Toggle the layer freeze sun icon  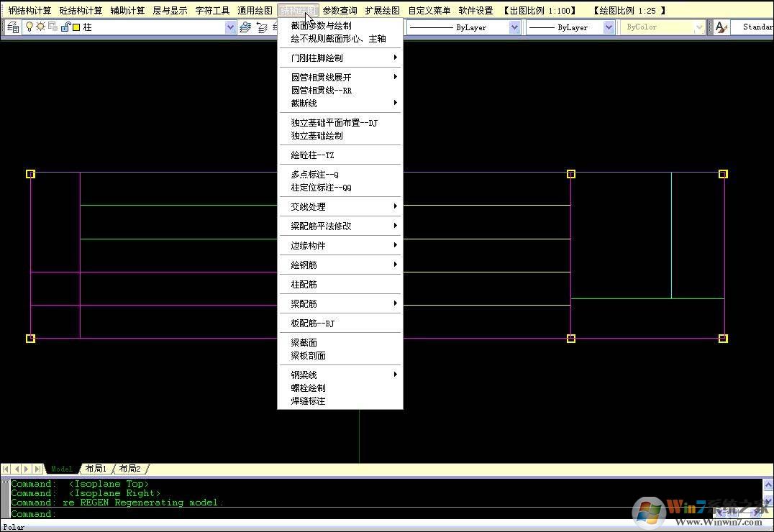coord(40,27)
